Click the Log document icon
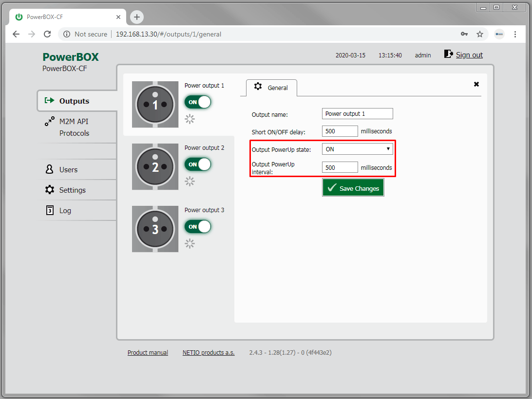 click(50, 210)
